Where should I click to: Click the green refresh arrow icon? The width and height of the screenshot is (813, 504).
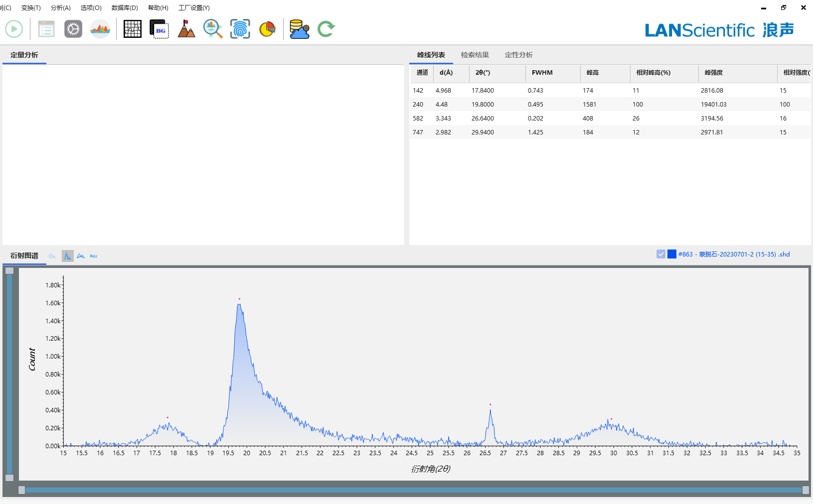click(x=326, y=29)
